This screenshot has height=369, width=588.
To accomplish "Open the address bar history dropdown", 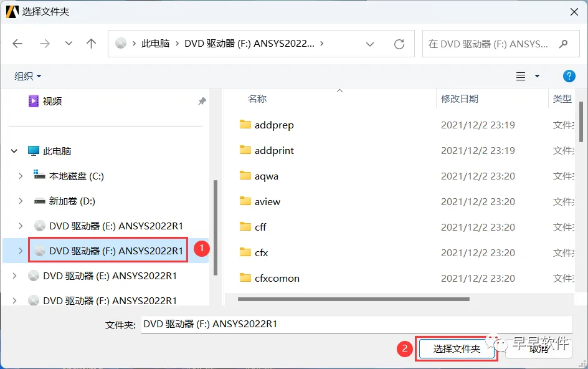I will pos(370,44).
